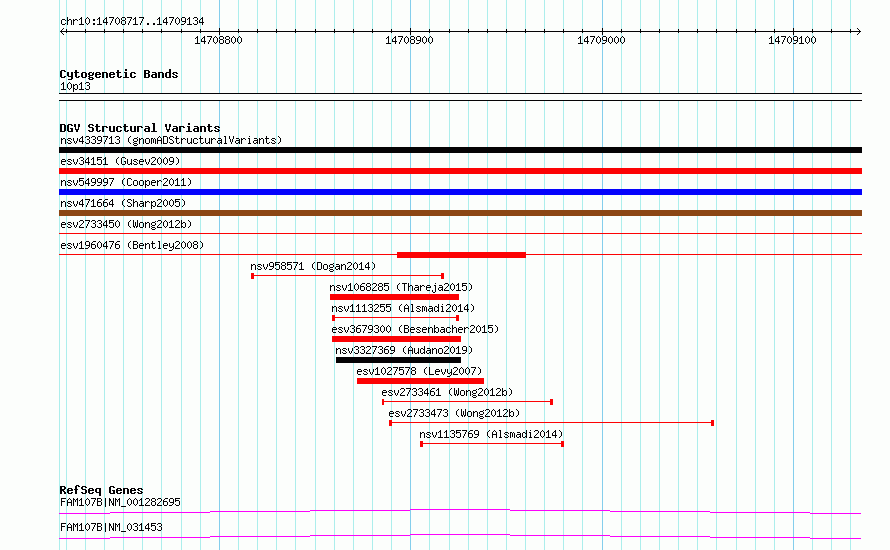Click the 14708800 ruler position label
This screenshot has width=890, height=550.
[219, 40]
